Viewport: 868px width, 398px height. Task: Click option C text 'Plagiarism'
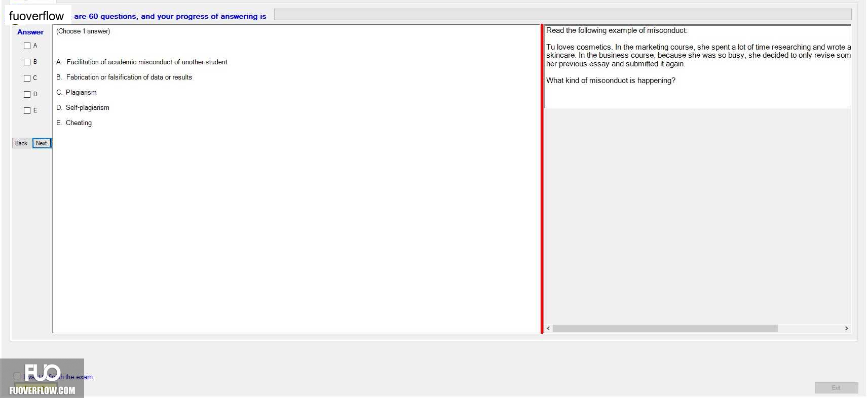(x=81, y=93)
